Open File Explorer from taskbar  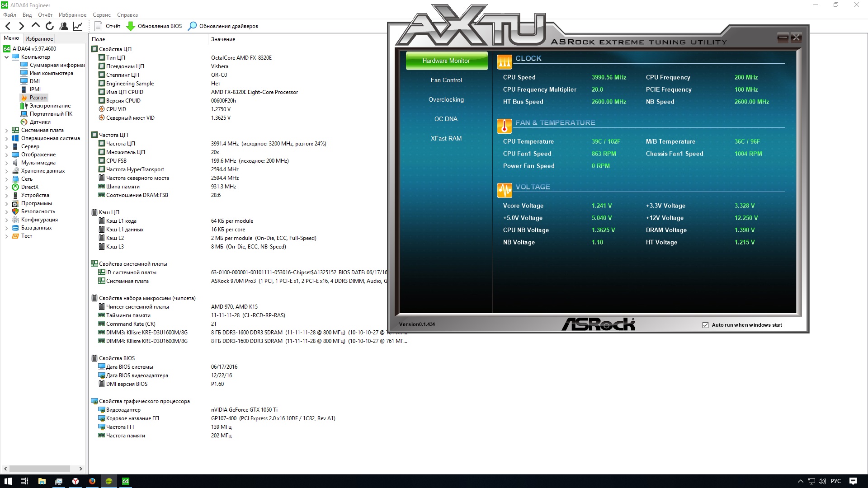(42, 481)
